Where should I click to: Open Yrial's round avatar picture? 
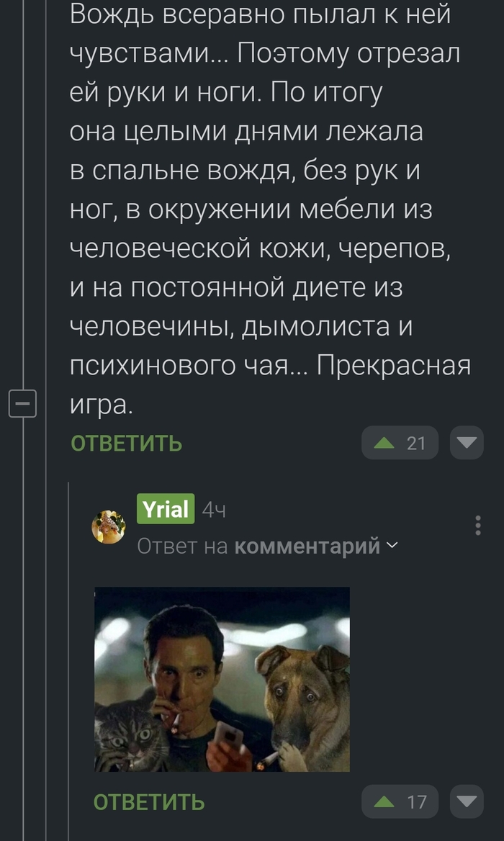(x=109, y=526)
